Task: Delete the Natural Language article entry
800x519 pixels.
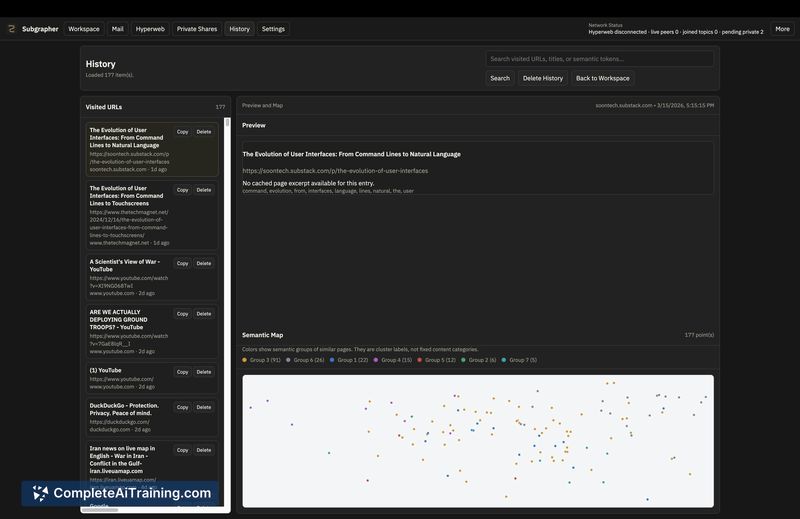Action: click(x=204, y=132)
